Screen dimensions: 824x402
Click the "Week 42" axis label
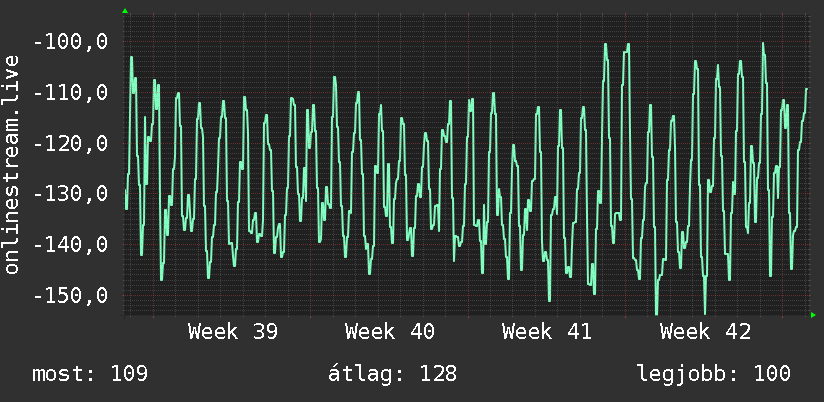point(706,332)
